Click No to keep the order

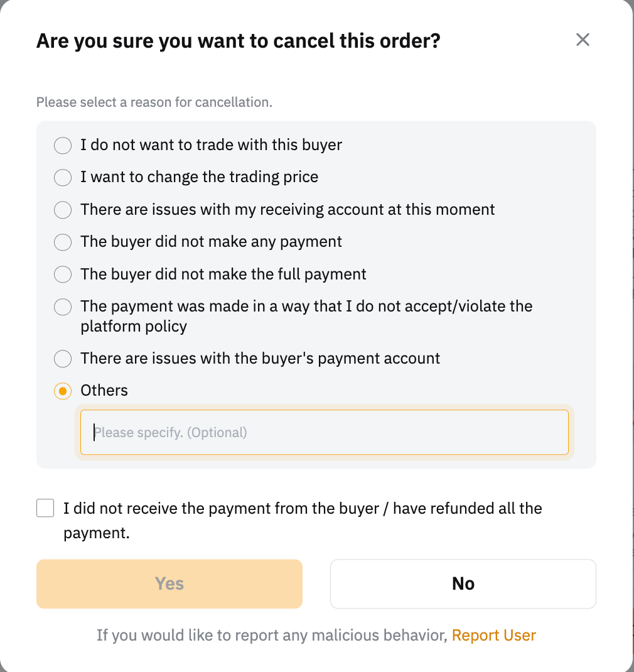click(463, 583)
